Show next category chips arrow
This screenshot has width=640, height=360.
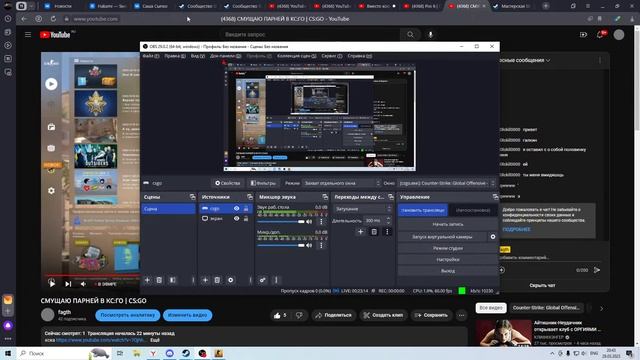click(x=601, y=308)
